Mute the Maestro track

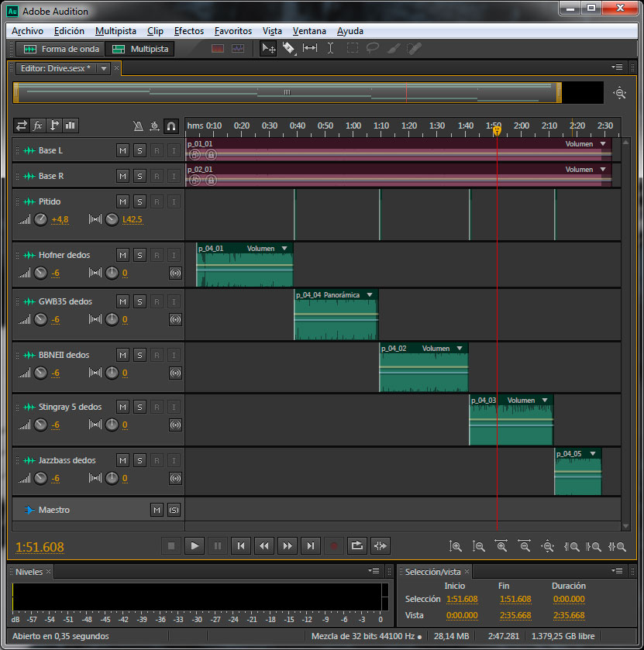click(x=157, y=510)
